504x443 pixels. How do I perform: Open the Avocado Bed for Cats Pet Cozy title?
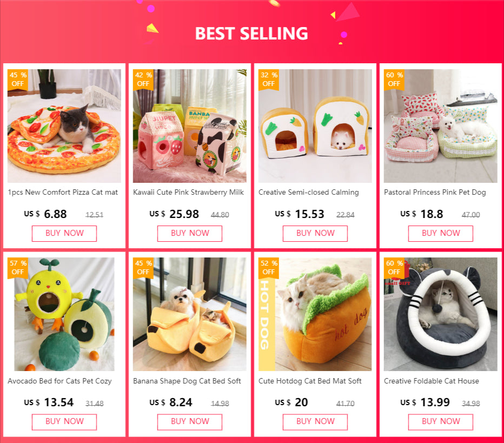point(59,381)
